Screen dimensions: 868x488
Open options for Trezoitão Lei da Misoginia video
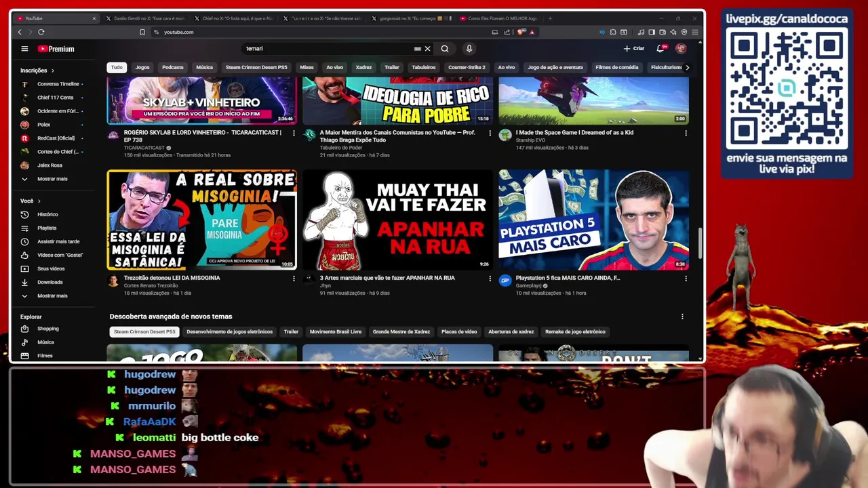tap(294, 279)
